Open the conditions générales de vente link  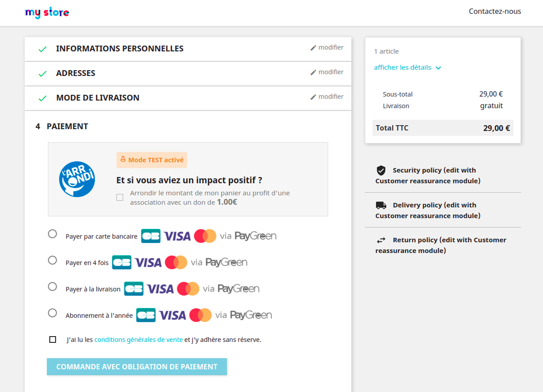coord(139,340)
